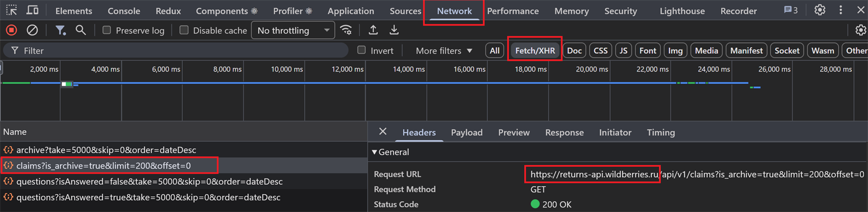Show the Response tab

[564, 132]
